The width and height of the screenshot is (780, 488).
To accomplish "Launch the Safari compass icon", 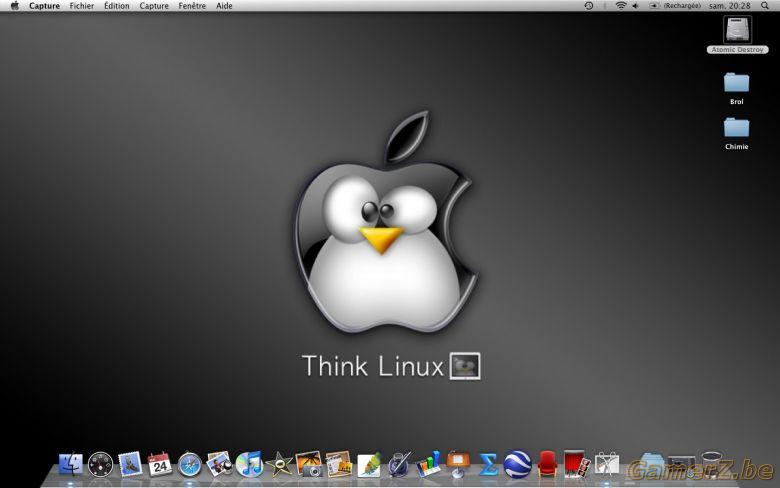I will pyautogui.click(x=190, y=464).
